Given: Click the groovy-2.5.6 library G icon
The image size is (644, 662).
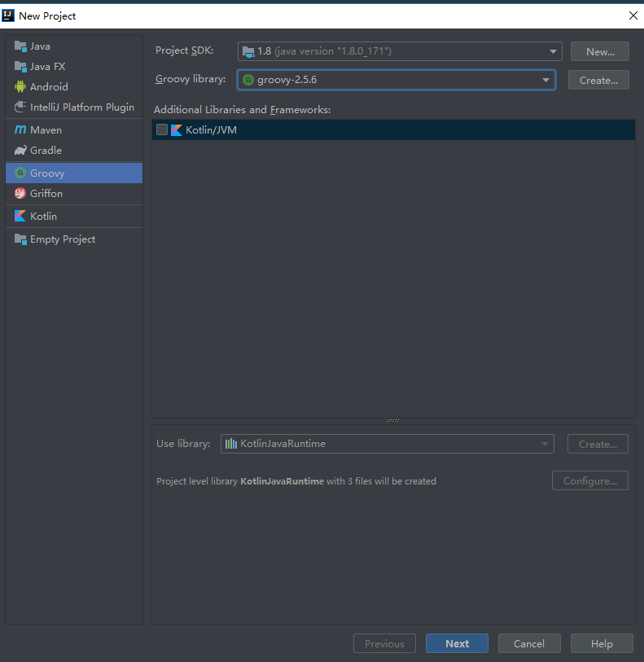Looking at the screenshot, I should click(248, 80).
